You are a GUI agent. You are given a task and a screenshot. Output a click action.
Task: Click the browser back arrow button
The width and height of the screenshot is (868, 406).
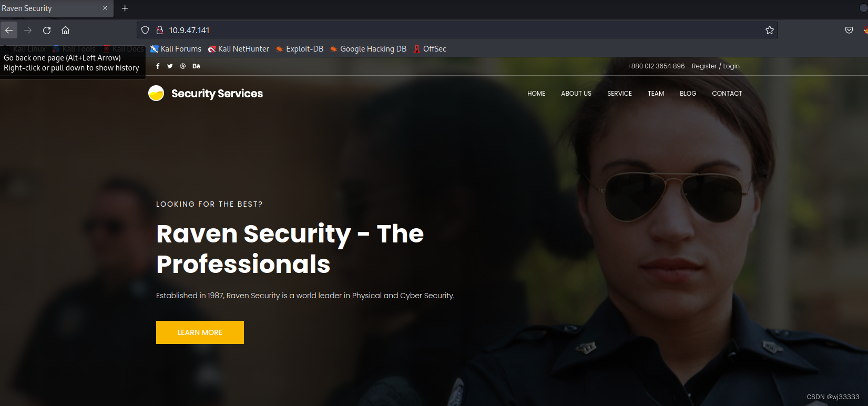coord(9,30)
